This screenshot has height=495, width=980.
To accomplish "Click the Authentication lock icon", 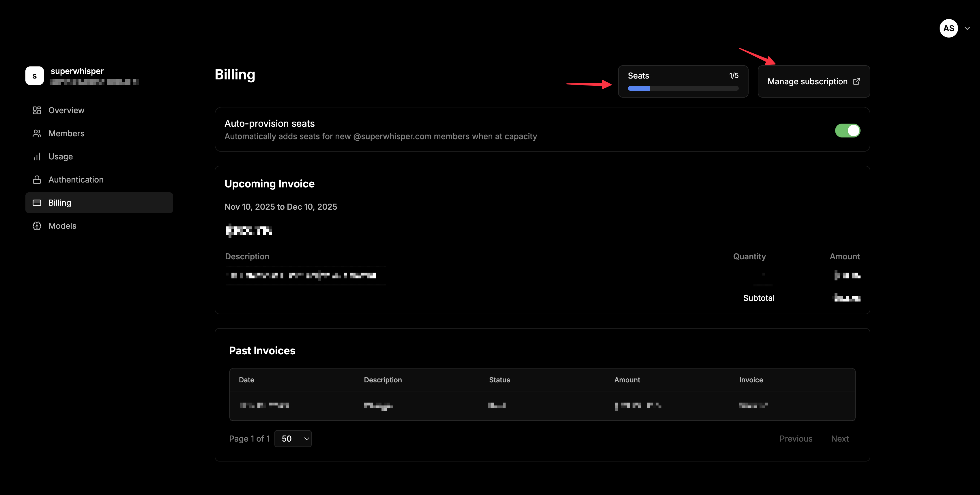I will (37, 179).
